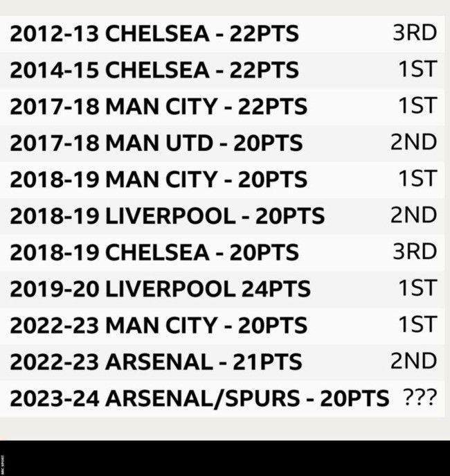Image resolution: width=450 pixels, height=476 pixels.
Task: Select the 2017-18 Man City 22pts row
Action: [158, 107]
